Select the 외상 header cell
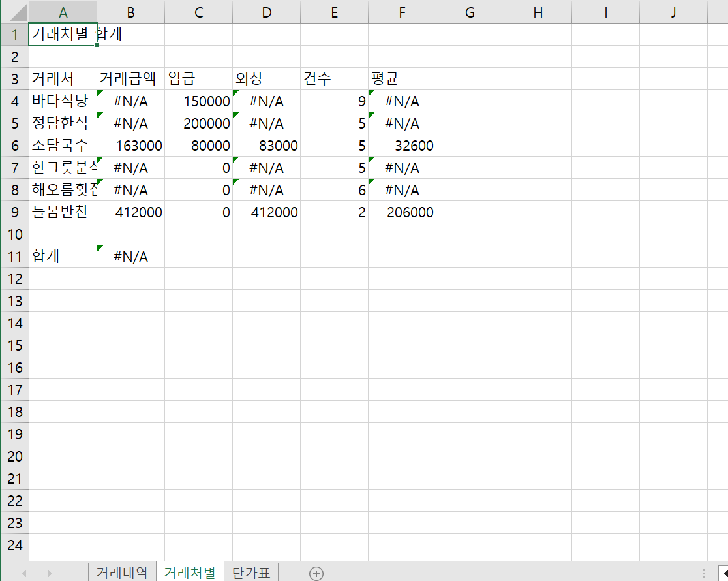728x581 pixels. 266,78
